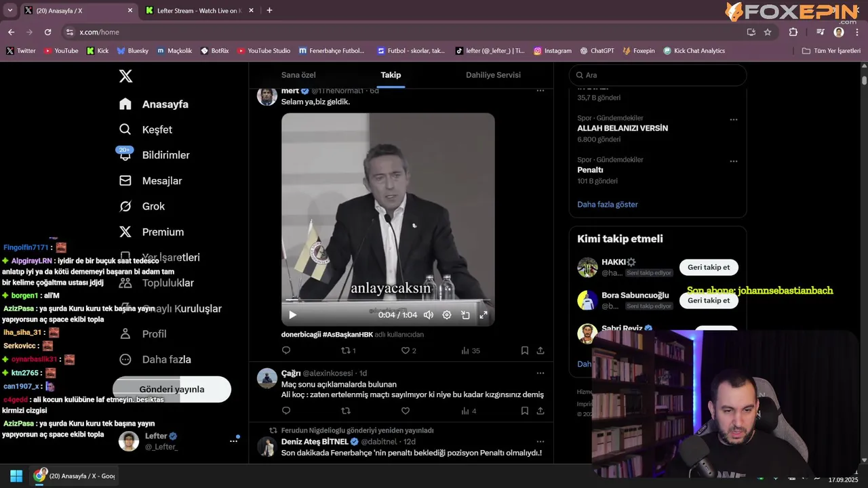The height and width of the screenshot is (488, 868).
Task: Switch to Dahiliye Servisi tab
Action: click(493, 75)
